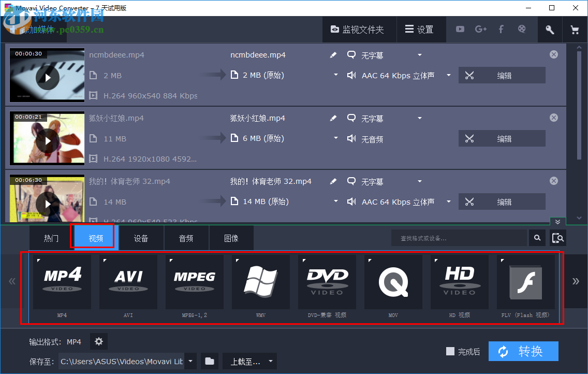
Task: Click the 转换 convert button
Action: pos(523,351)
